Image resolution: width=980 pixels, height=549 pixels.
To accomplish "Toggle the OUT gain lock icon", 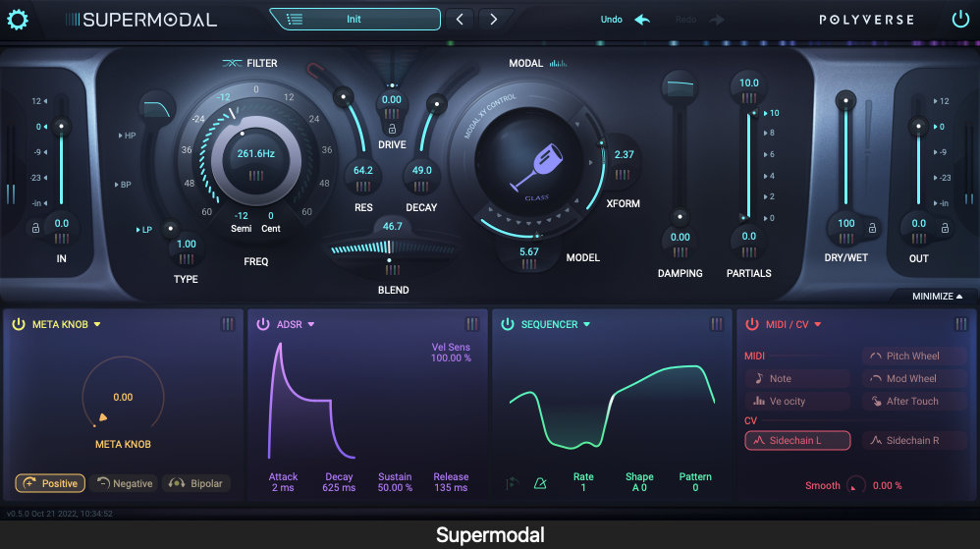I will [945, 228].
